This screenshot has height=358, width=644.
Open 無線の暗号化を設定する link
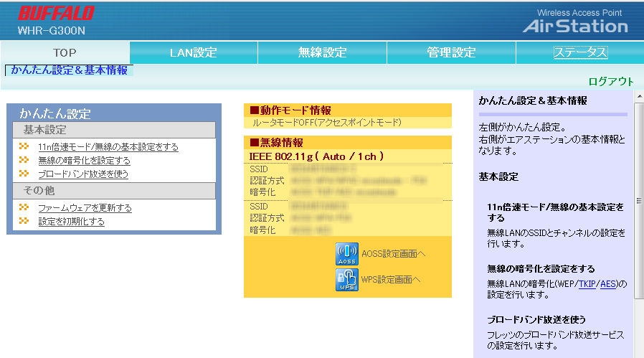pos(84,160)
